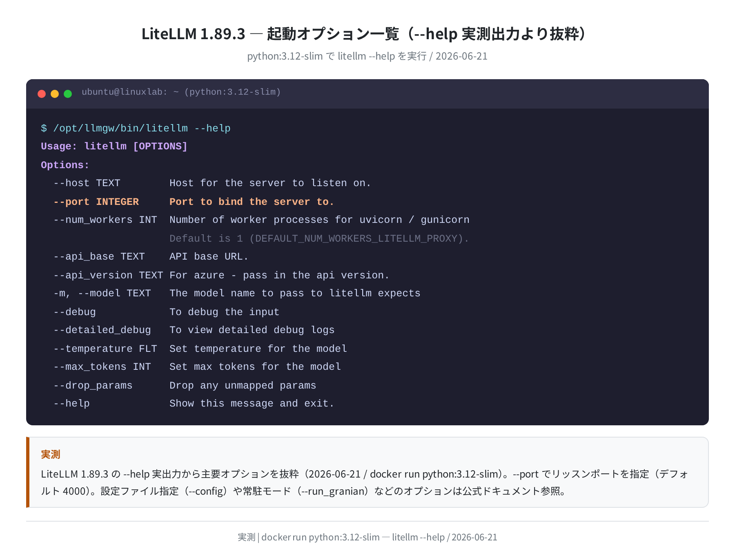Click Port to bind the server to

[x=252, y=202]
